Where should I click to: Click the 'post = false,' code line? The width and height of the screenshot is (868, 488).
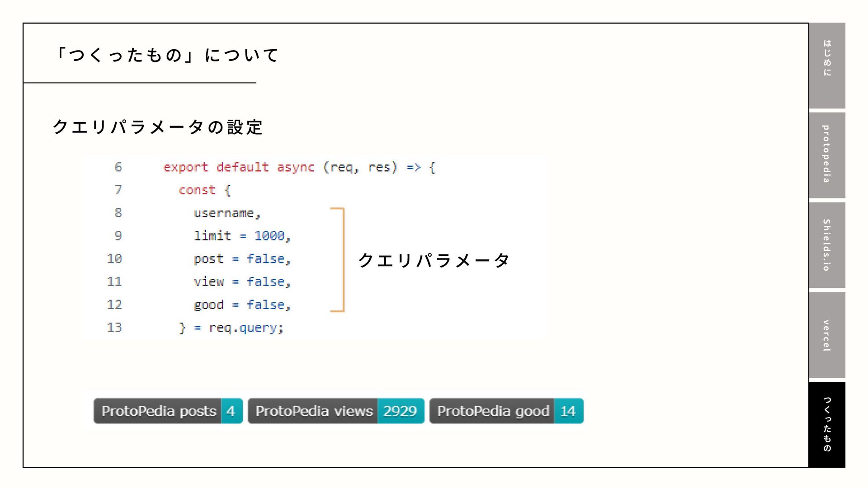[x=242, y=259]
